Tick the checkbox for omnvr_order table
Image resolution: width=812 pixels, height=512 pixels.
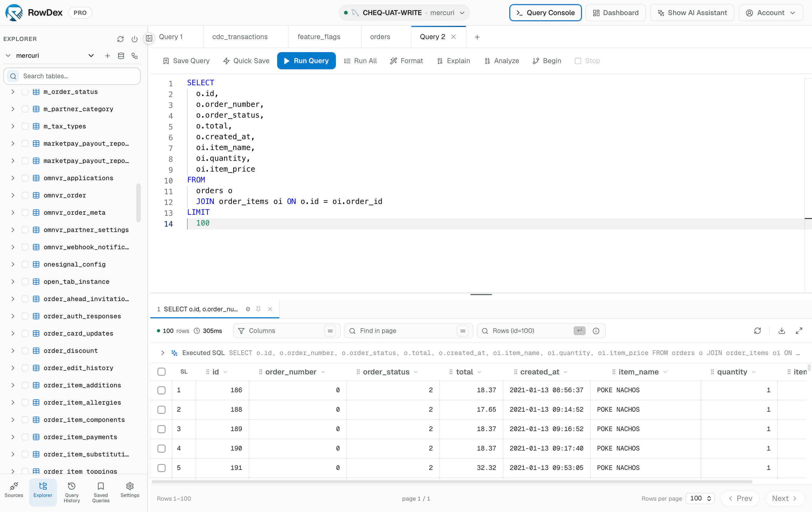click(x=25, y=195)
